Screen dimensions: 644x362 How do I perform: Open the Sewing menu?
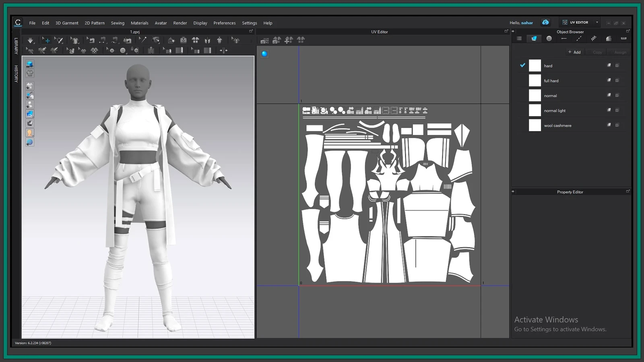tap(118, 23)
